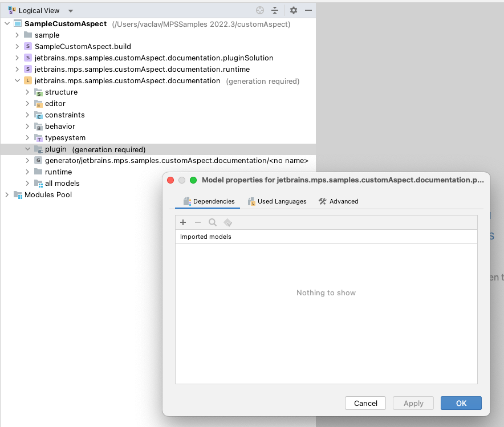Screen dimensions: 504x427
Task: Expand the sample folder
Action: pos(17,35)
